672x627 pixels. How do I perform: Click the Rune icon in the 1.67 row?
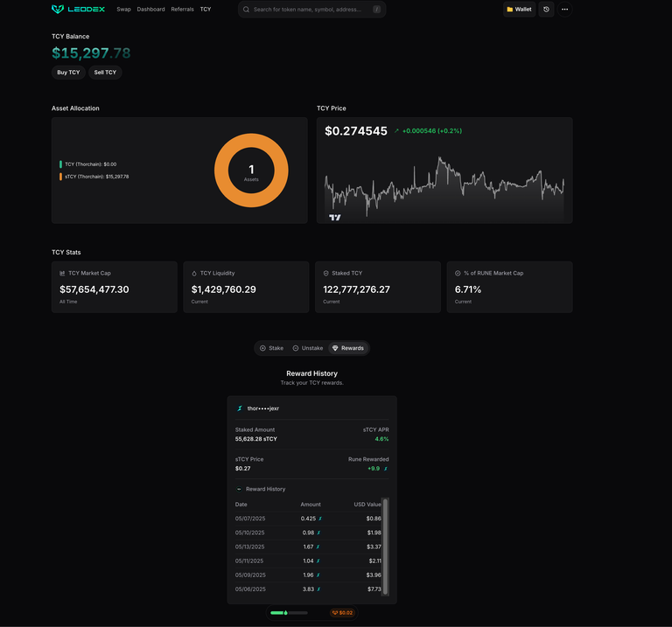pyautogui.click(x=318, y=547)
